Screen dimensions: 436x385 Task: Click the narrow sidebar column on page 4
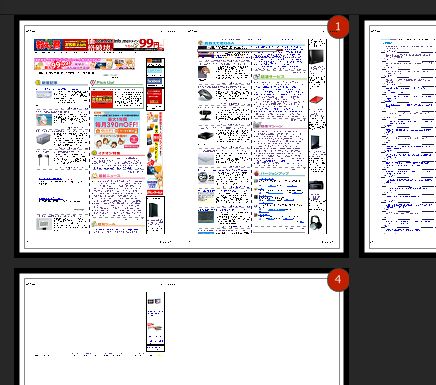(x=155, y=322)
